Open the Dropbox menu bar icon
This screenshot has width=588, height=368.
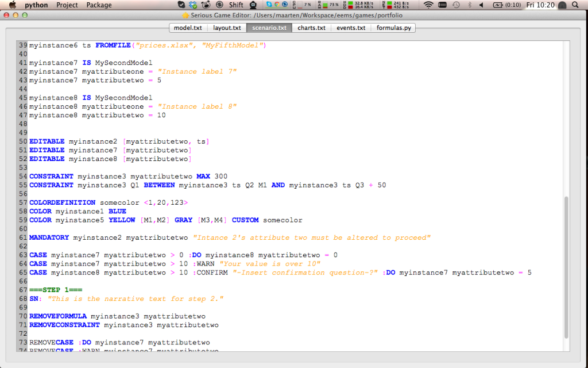pos(193,5)
